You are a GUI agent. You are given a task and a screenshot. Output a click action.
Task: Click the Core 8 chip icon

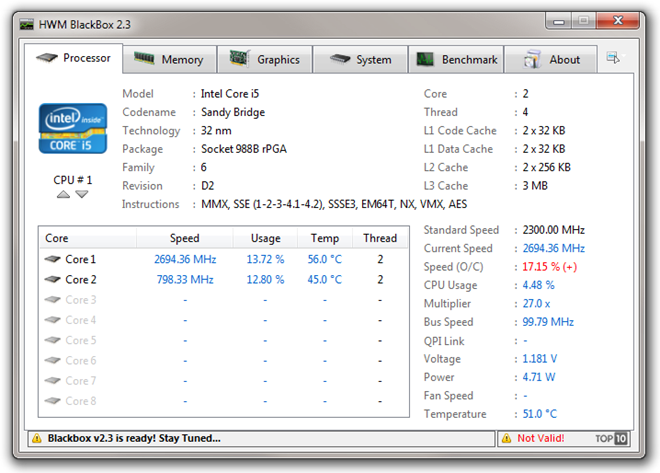coord(53,401)
